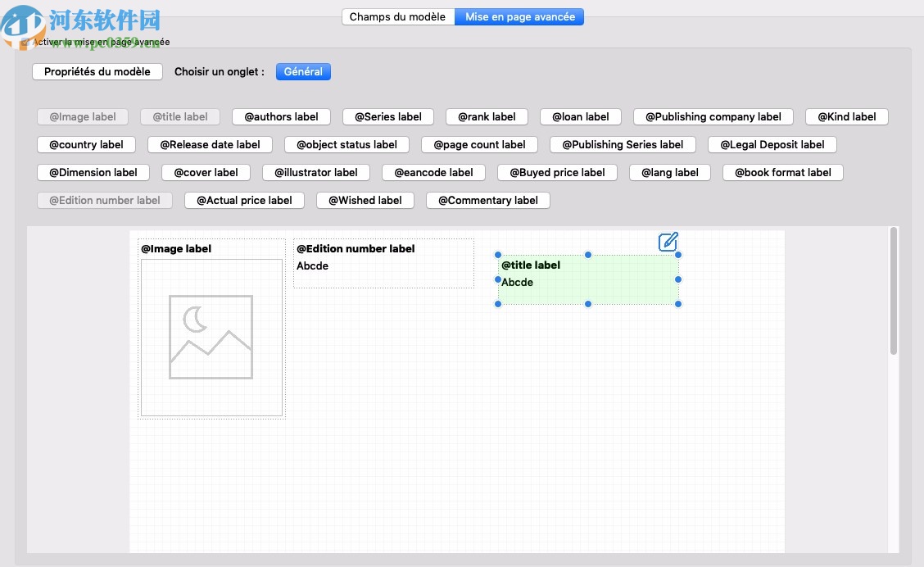Click the right-middle resize handle of title box

tap(678, 279)
